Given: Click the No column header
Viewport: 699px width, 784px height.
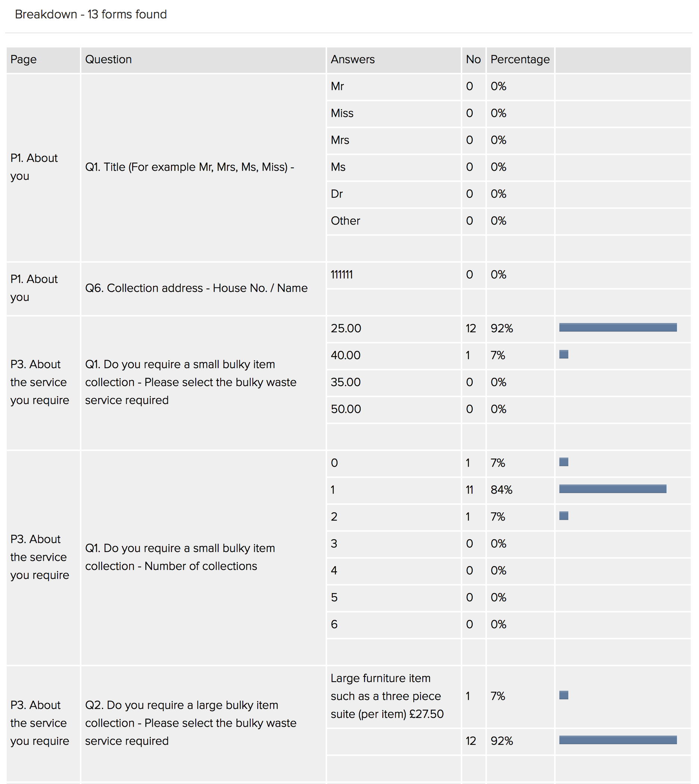Looking at the screenshot, I should pyautogui.click(x=473, y=59).
